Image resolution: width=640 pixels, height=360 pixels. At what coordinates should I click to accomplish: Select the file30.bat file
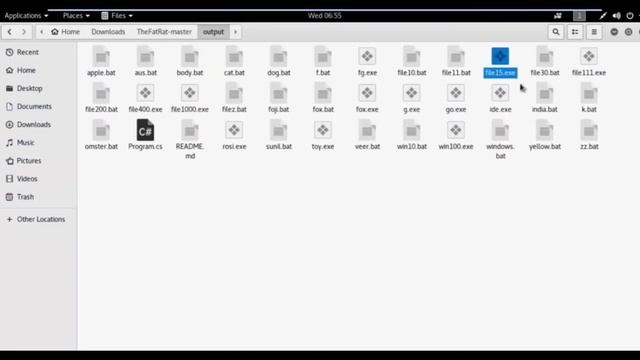point(544,56)
